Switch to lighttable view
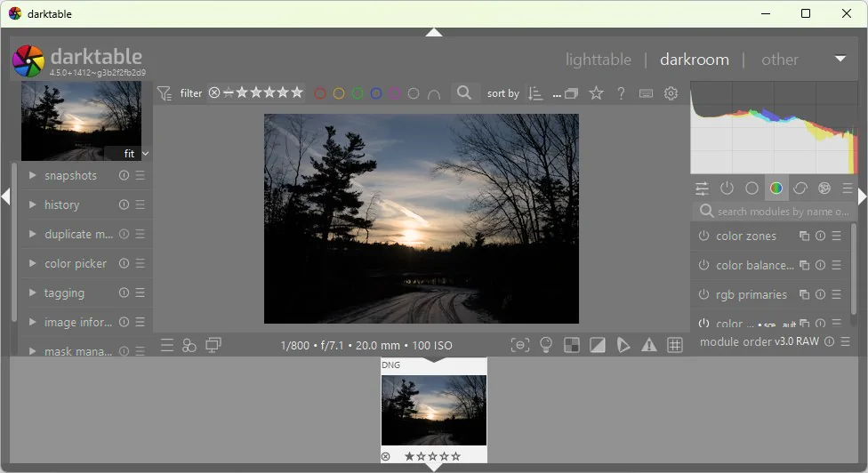The height and width of the screenshot is (473, 868). click(x=598, y=60)
